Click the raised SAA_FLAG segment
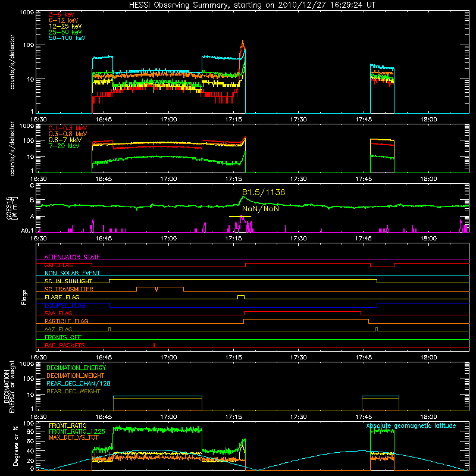Image resolution: width=476 pixels, height=476 pixels. (302, 312)
